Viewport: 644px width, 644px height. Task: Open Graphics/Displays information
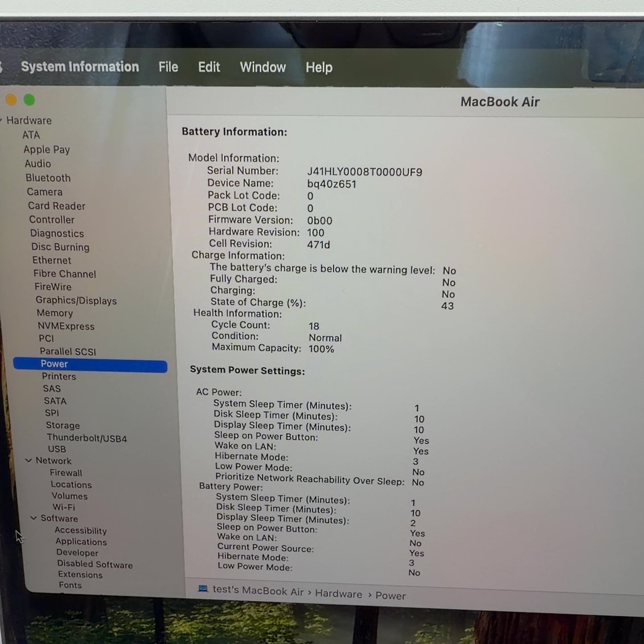point(76,300)
